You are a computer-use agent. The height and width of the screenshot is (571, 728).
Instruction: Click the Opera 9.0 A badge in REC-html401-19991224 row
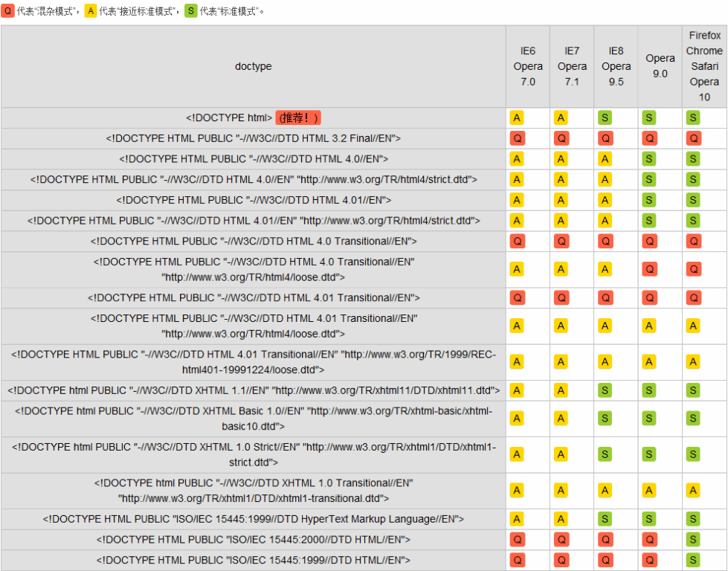pos(649,361)
